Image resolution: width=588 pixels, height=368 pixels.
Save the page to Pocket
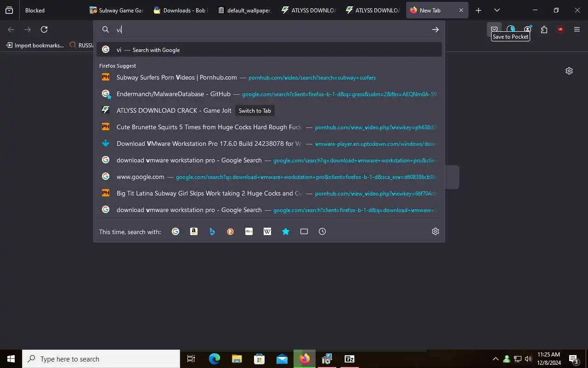(x=494, y=29)
